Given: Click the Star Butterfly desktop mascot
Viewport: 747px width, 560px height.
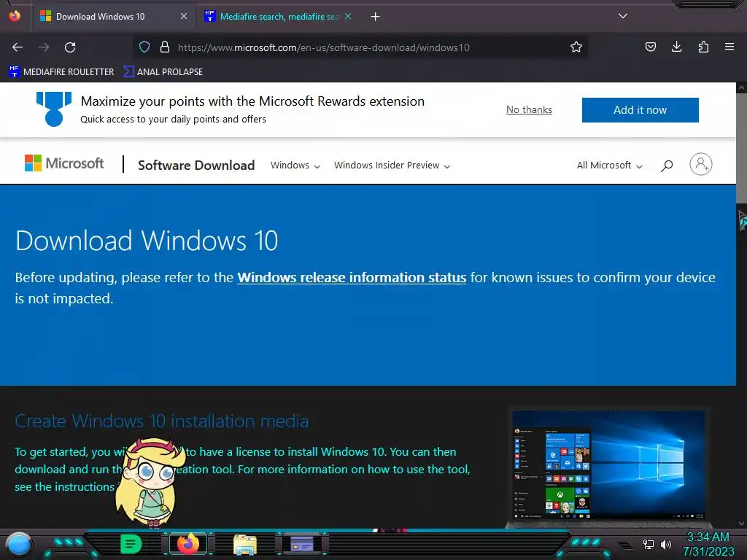Looking at the screenshot, I should pos(150,482).
